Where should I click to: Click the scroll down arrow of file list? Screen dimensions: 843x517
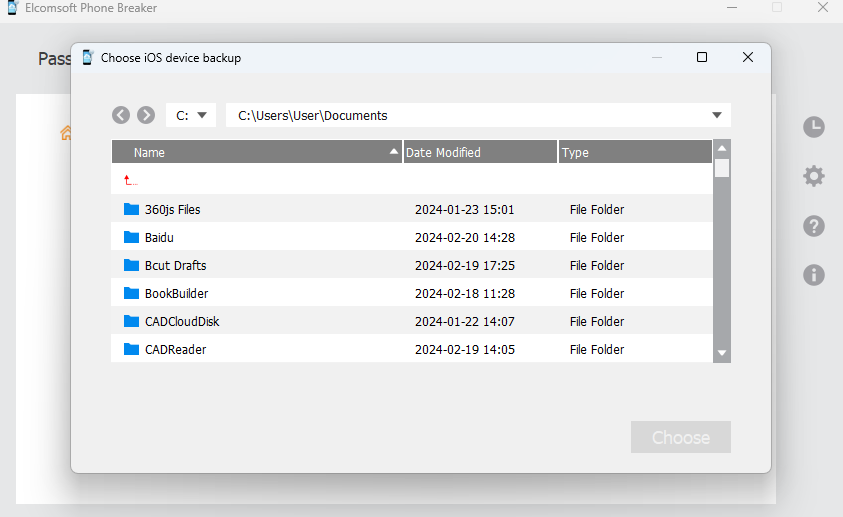722,353
